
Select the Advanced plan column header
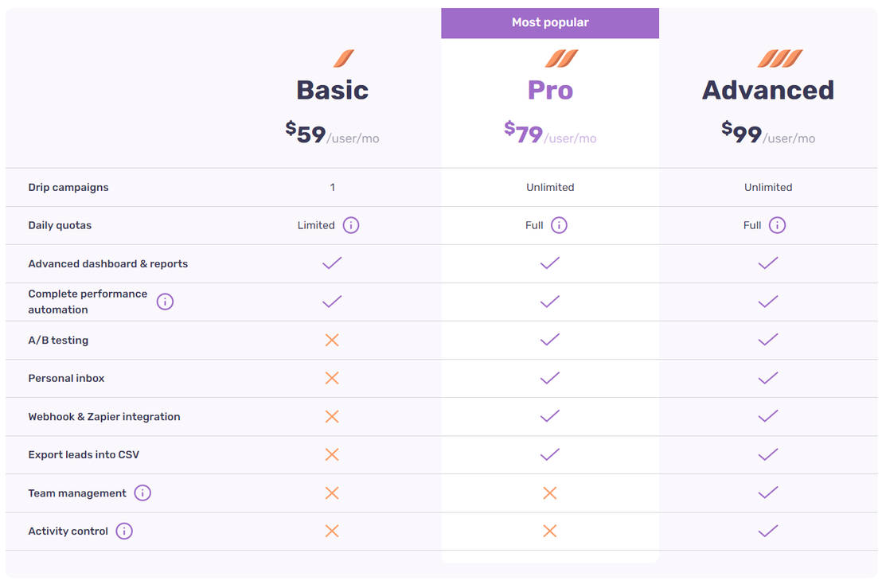coord(767,90)
